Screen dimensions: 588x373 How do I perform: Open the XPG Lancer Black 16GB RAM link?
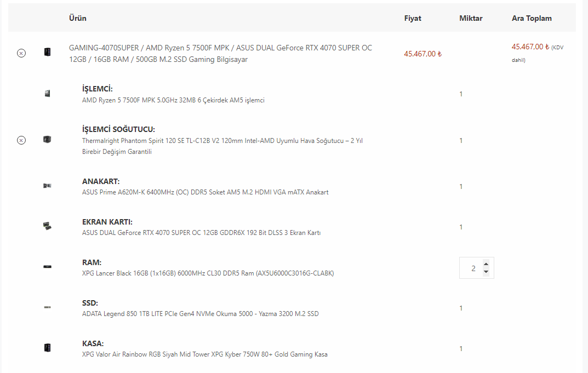[x=208, y=273]
